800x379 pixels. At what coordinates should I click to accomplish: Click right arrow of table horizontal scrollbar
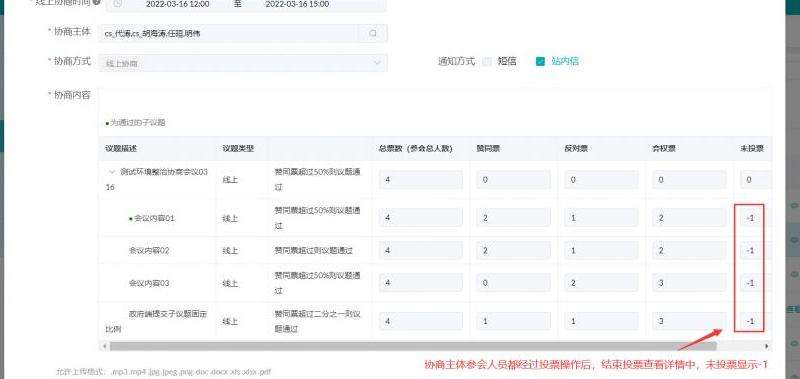(x=766, y=346)
